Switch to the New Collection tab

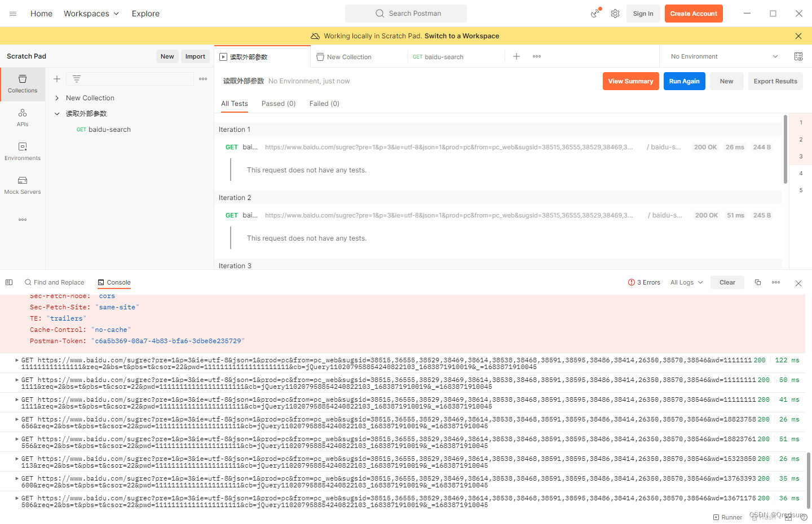[x=359, y=57]
